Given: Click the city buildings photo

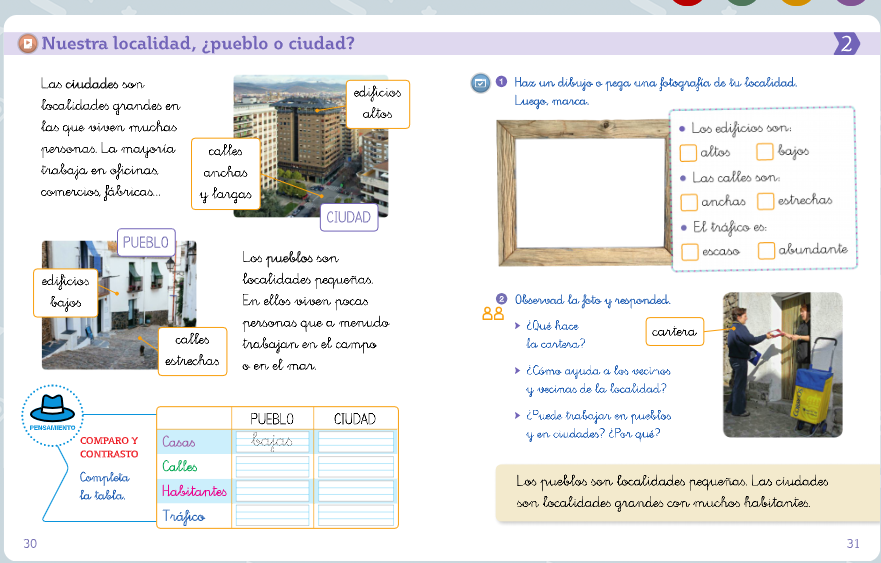Looking at the screenshot, I should pyautogui.click(x=311, y=146).
